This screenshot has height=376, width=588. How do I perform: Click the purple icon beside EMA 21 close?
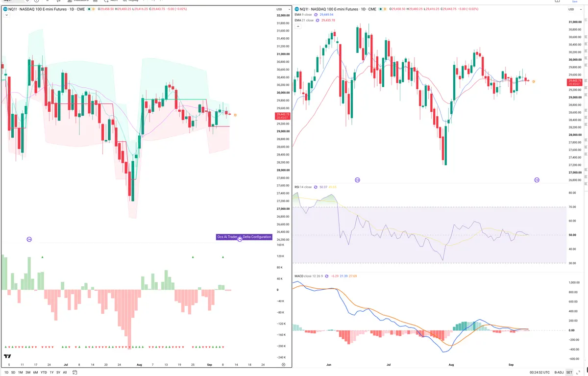[318, 20]
